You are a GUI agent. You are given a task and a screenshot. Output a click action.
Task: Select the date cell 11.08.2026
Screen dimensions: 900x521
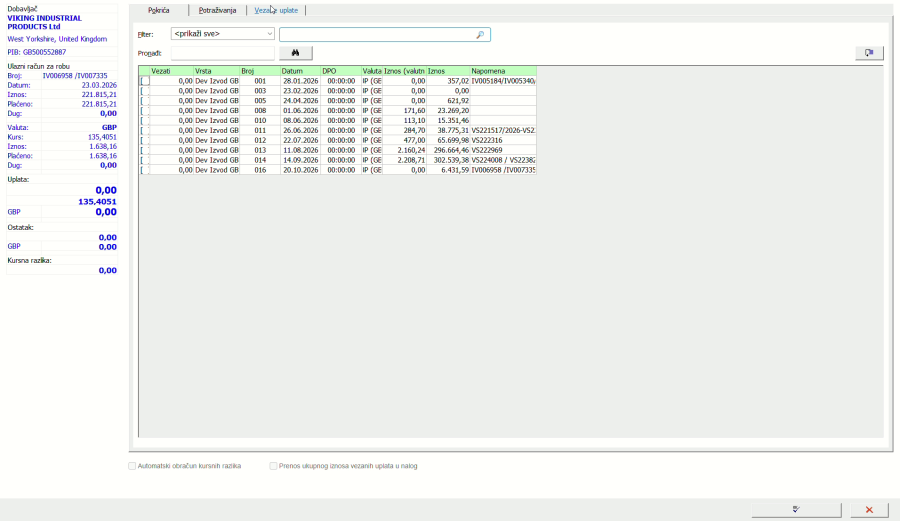click(x=300, y=150)
